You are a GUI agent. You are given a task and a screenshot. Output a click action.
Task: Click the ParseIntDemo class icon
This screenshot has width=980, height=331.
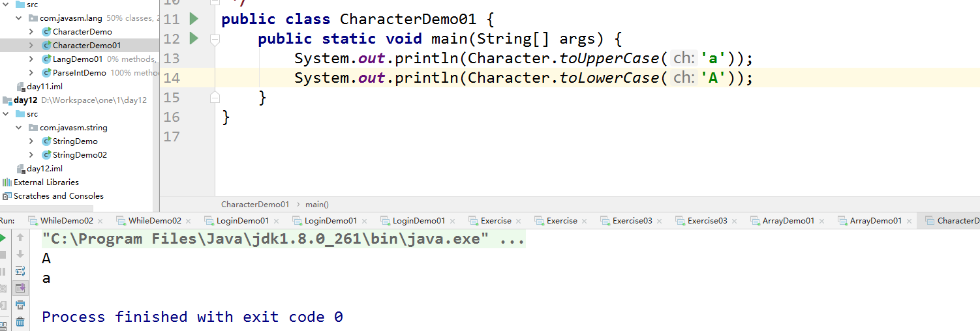click(x=46, y=73)
